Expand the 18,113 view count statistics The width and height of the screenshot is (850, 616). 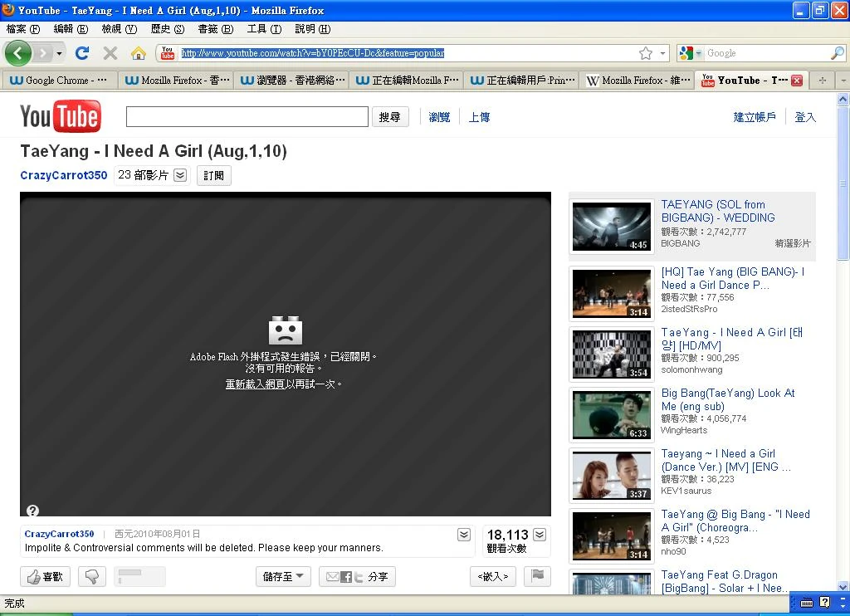(540, 535)
